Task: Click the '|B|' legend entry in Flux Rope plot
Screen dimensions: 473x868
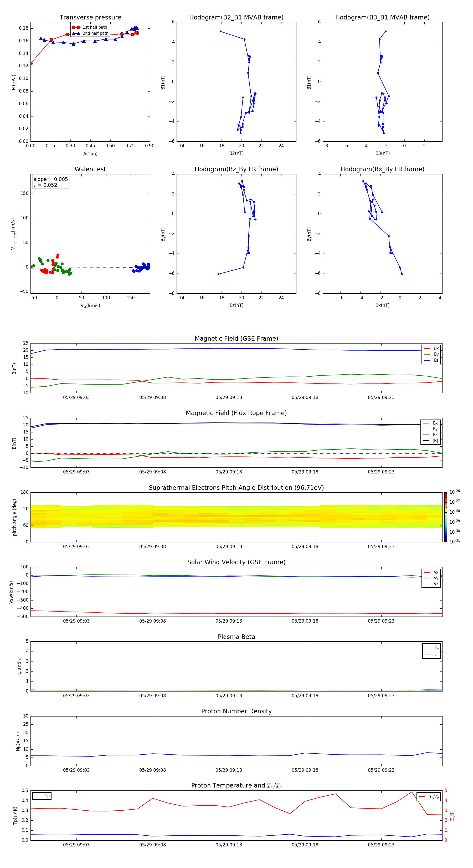Action: click(x=431, y=441)
